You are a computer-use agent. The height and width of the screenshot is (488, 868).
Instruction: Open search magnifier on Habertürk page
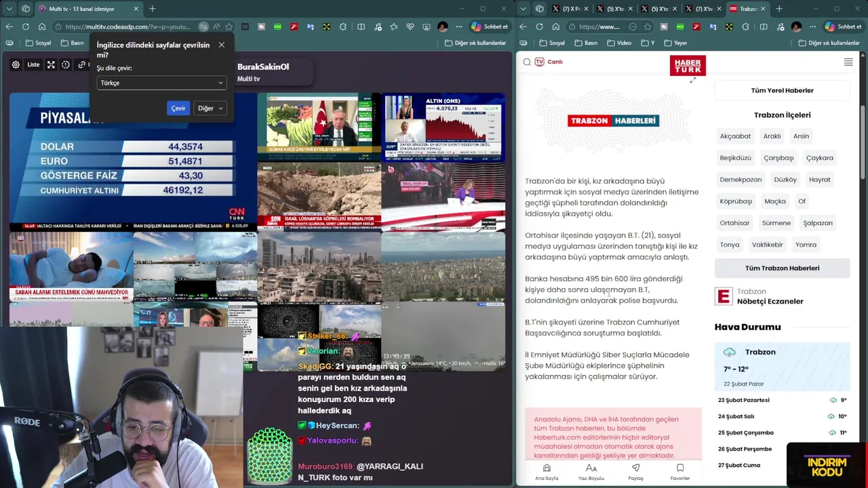[x=527, y=62]
